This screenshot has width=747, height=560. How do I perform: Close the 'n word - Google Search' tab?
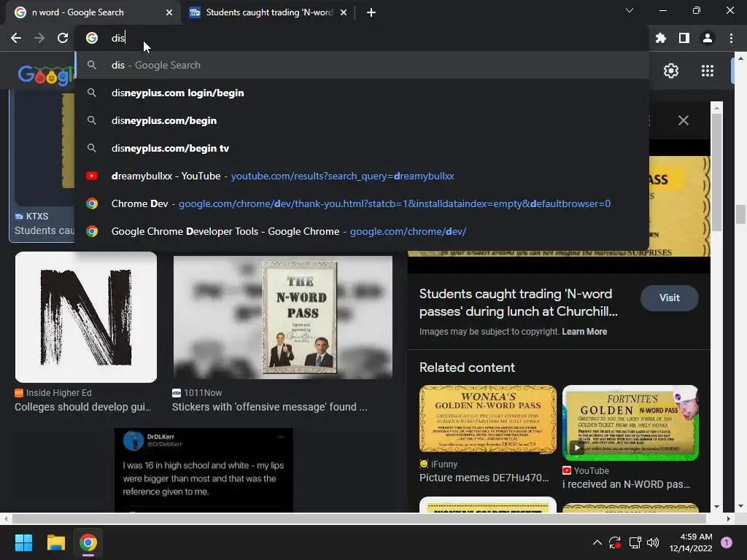point(169,12)
